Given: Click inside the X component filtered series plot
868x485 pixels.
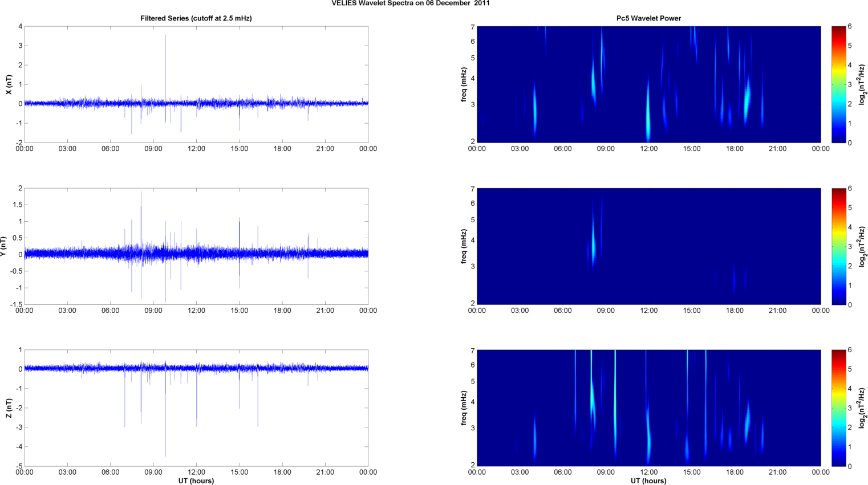Looking at the screenshot, I should 196,84.
